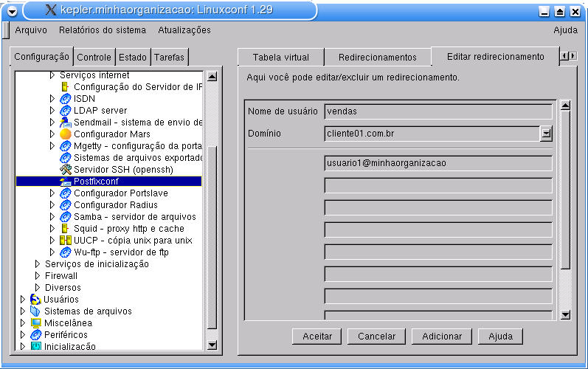The width and height of the screenshot is (588, 369).
Task: Open the Atualizações menu
Action: tap(184, 30)
